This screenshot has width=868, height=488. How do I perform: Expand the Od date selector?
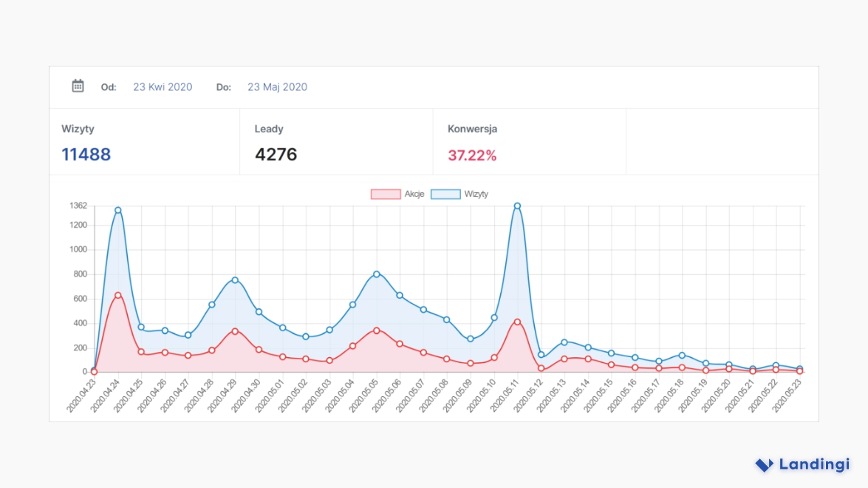[108, 87]
